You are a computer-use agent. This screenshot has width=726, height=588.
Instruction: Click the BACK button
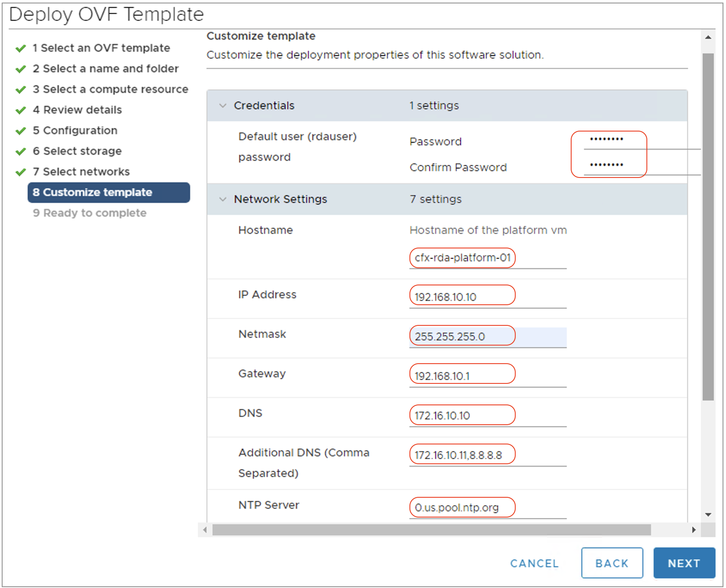(612, 563)
